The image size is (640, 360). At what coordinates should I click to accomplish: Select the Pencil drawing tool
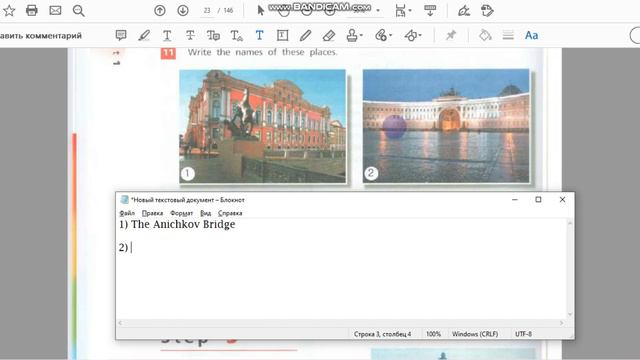pyautogui.click(x=305, y=36)
